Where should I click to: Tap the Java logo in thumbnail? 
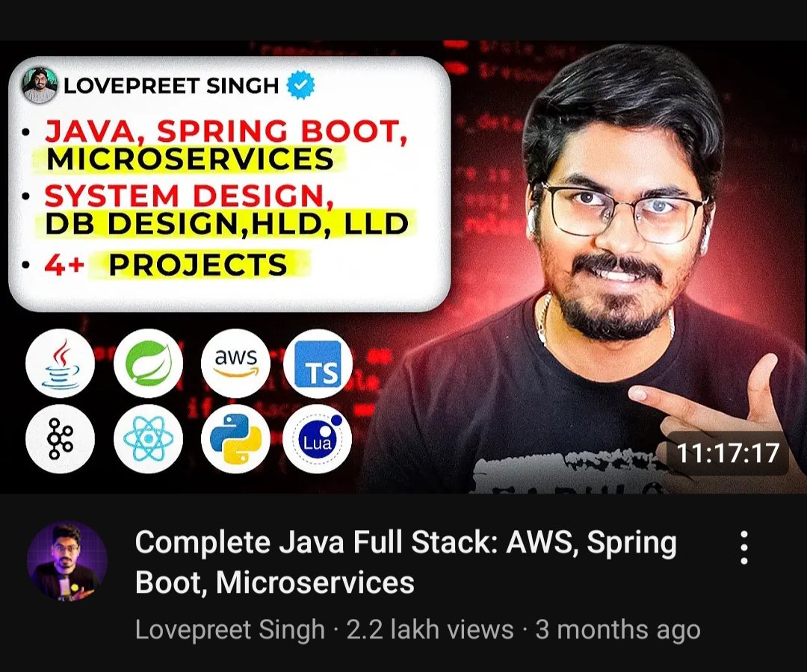[61, 364]
